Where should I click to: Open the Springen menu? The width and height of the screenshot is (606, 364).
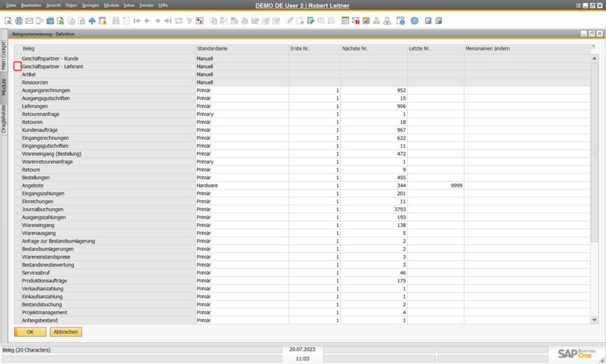point(90,5)
